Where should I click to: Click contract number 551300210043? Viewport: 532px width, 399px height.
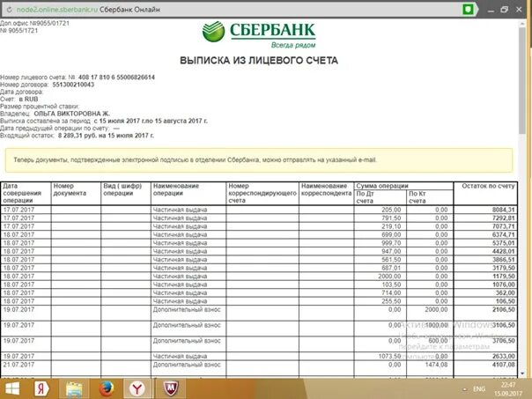coord(73,85)
